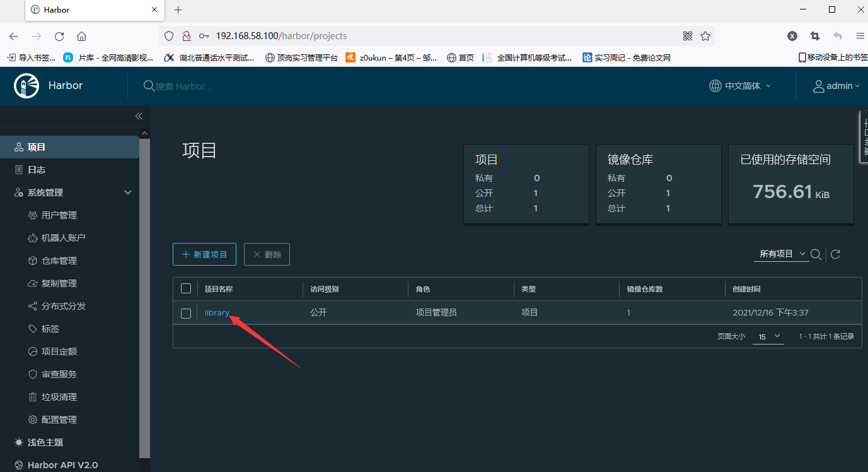The height and width of the screenshot is (472, 868).
Task: Click the 项目管理员 role cell
Action: (x=436, y=312)
